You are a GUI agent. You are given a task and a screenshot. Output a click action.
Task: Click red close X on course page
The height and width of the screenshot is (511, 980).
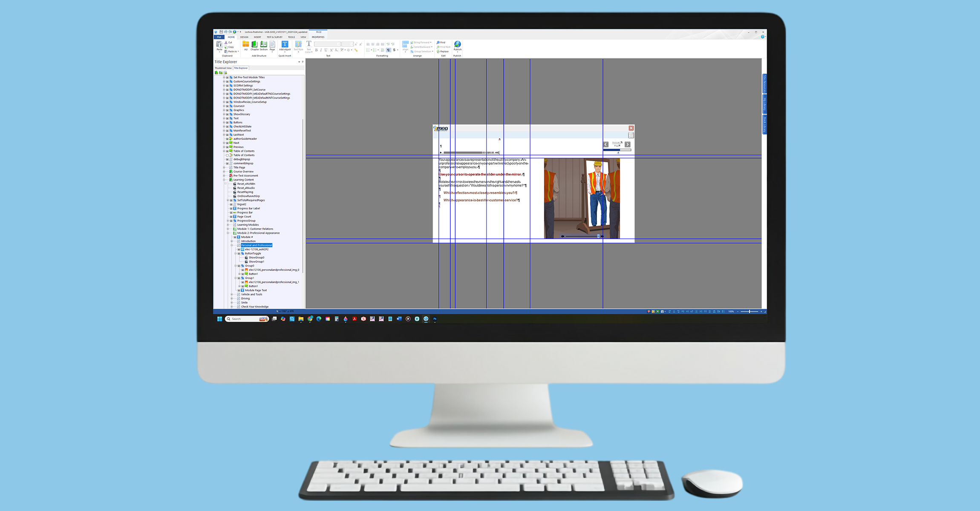pyautogui.click(x=631, y=128)
